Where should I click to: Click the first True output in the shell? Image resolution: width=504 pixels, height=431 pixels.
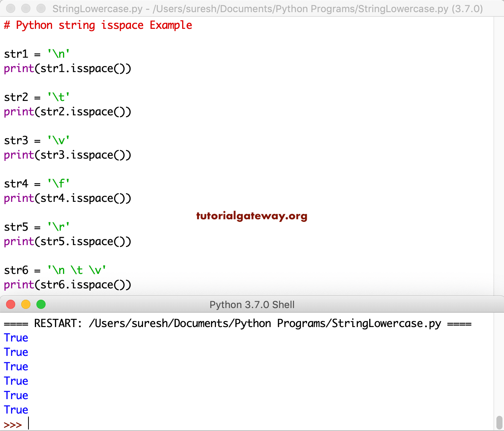pos(16,338)
